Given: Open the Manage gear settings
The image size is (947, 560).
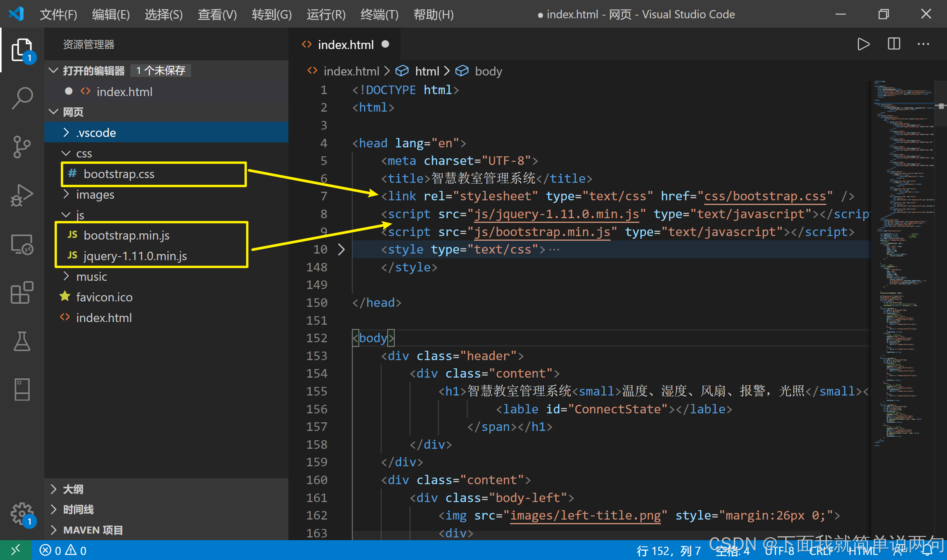Looking at the screenshot, I should (22, 513).
